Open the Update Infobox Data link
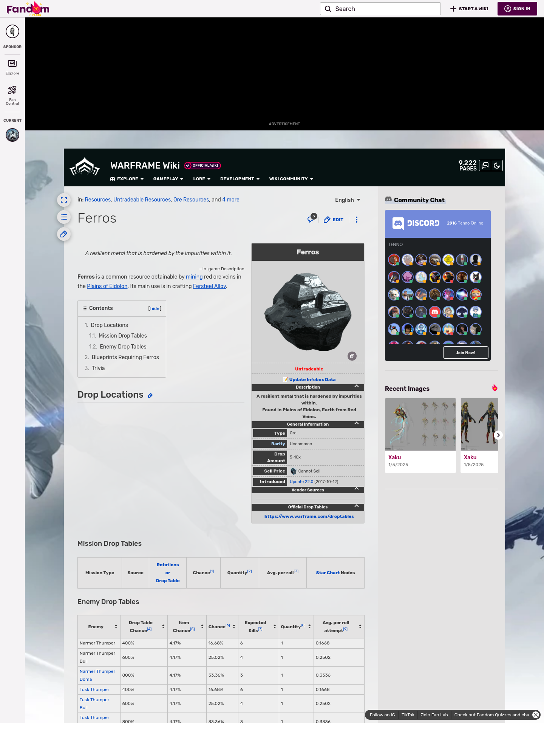 pyautogui.click(x=312, y=380)
